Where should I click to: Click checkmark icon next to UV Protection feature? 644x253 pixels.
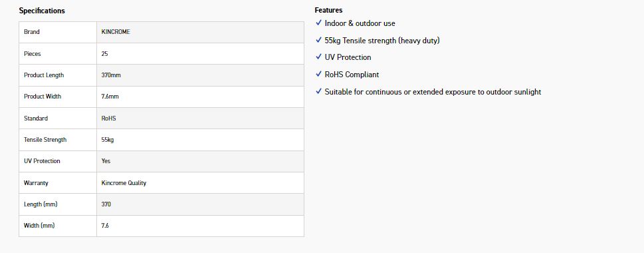pos(318,57)
